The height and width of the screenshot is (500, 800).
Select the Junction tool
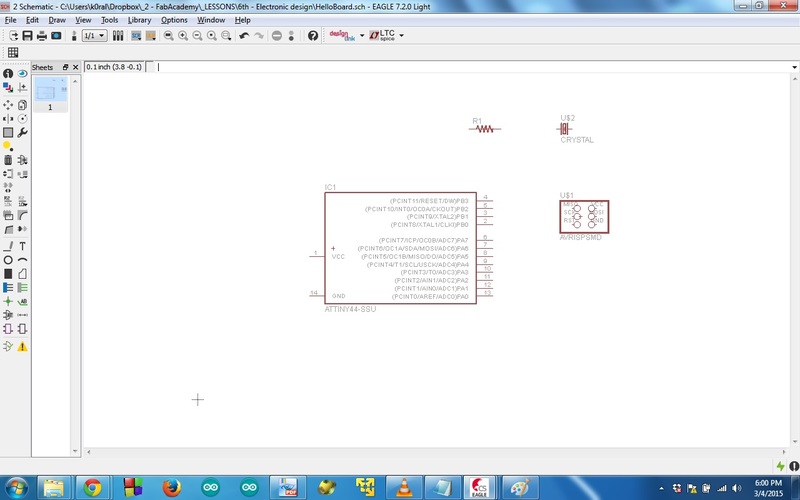pyautogui.click(x=8, y=302)
